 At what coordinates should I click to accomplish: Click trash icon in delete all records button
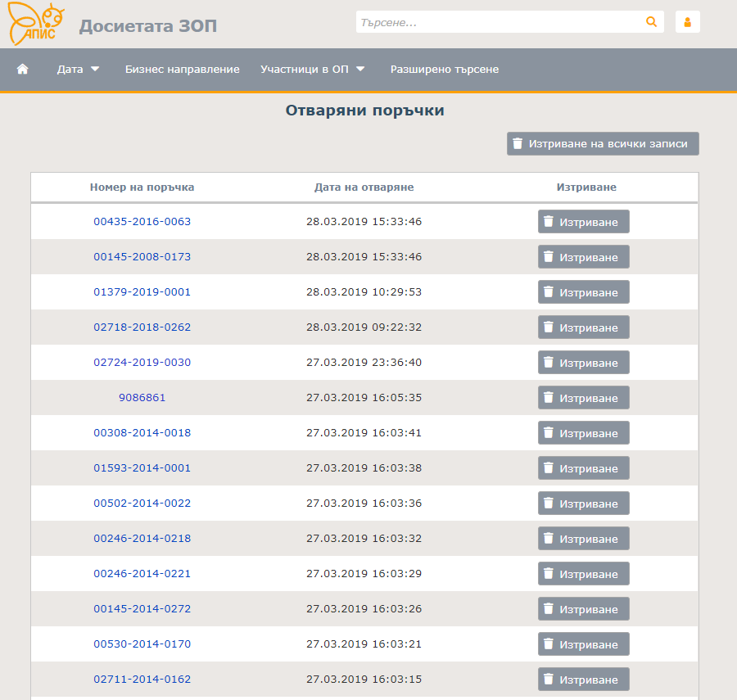(518, 144)
